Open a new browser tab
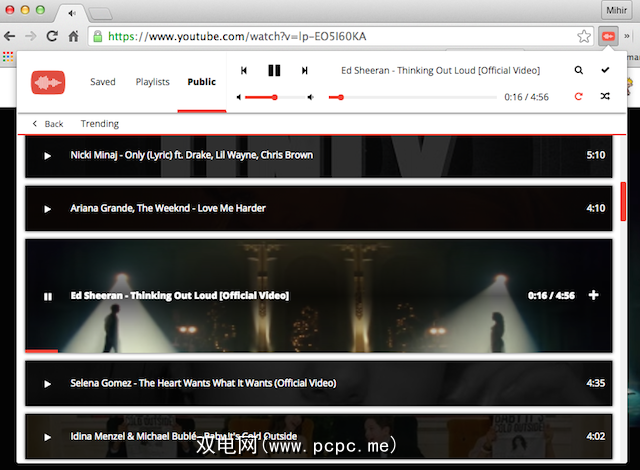Image resolution: width=640 pixels, height=470 pixels. click(100, 14)
